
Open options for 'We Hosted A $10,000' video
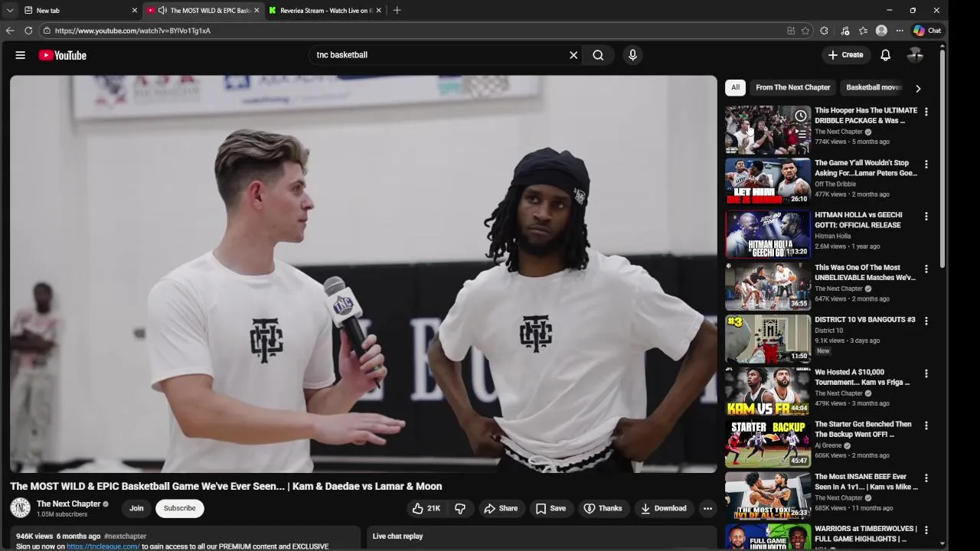click(x=926, y=373)
